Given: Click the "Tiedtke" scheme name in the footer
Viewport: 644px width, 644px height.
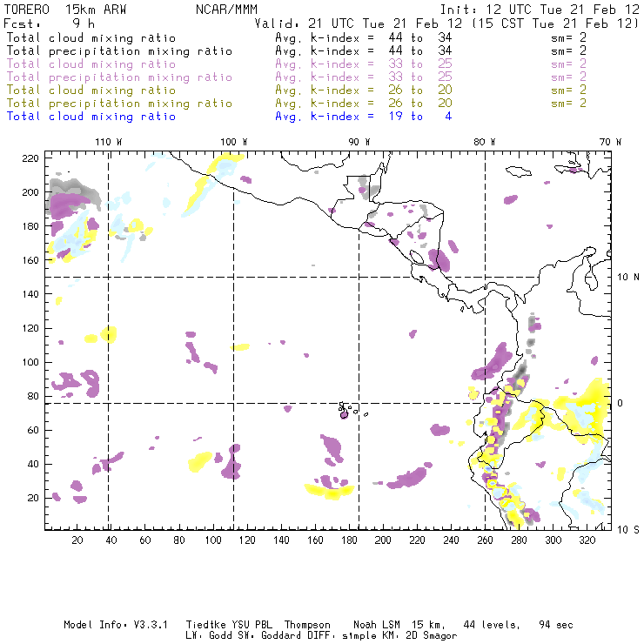Looking at the screenshot, I should (x=206, y=625).
